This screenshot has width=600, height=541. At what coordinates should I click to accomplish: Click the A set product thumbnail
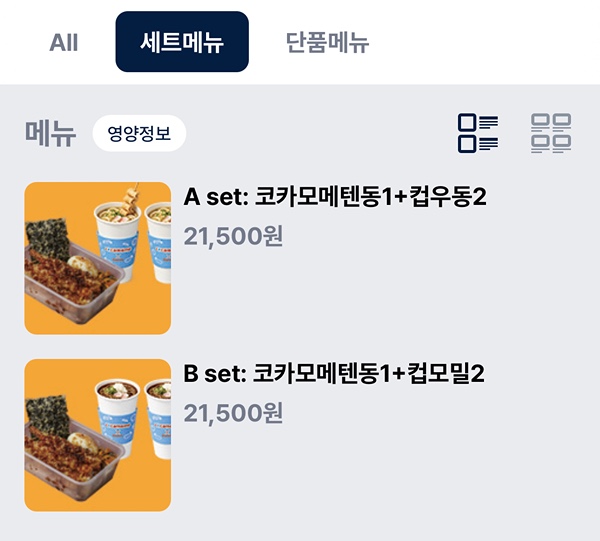pyautogui.click(x=98, y=258)
